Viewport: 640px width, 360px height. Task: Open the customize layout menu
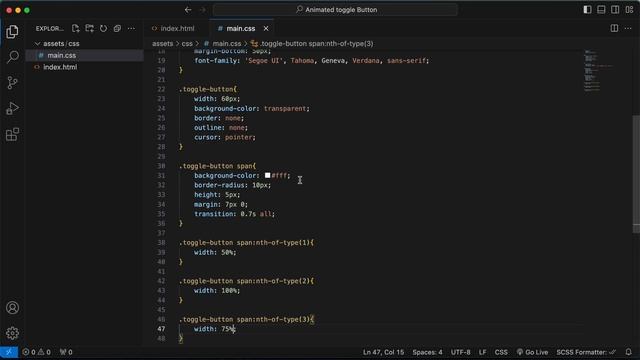pyautogui.click(x=629, y=10)
